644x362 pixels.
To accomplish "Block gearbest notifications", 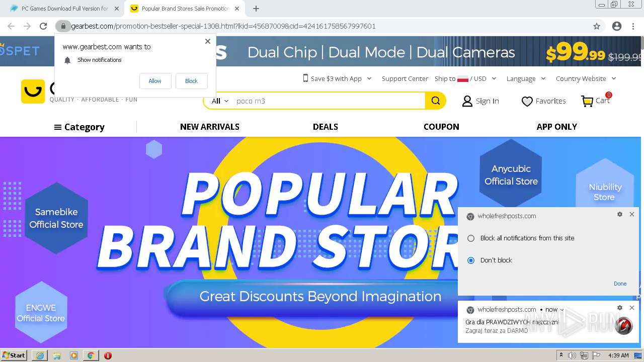I will click(x=191, y=81).
